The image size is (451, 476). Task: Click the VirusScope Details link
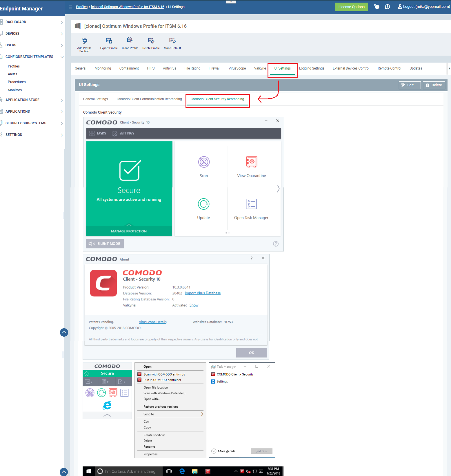click(x=153, y=322)
